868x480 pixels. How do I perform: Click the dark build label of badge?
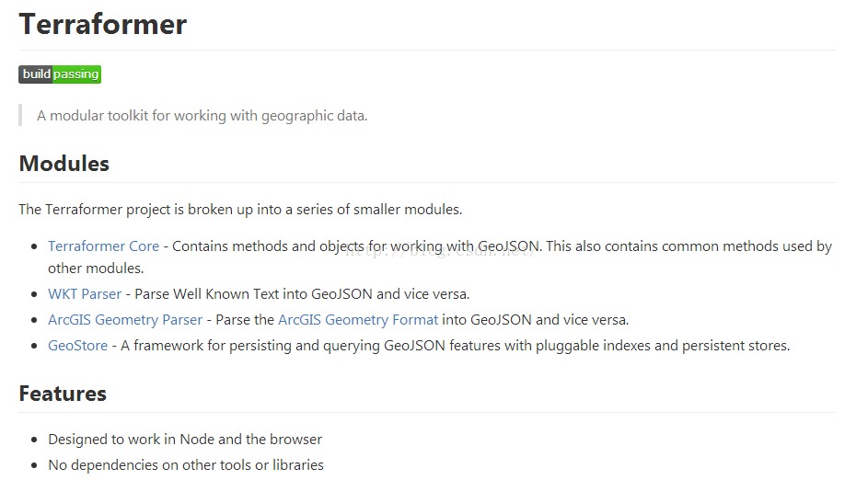click(35, 74)
